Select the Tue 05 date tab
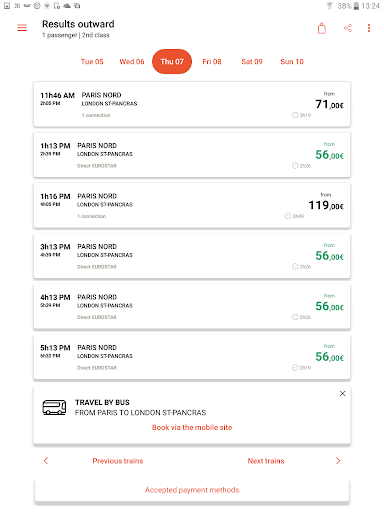The image size is (384, 512). click(92, 62)
